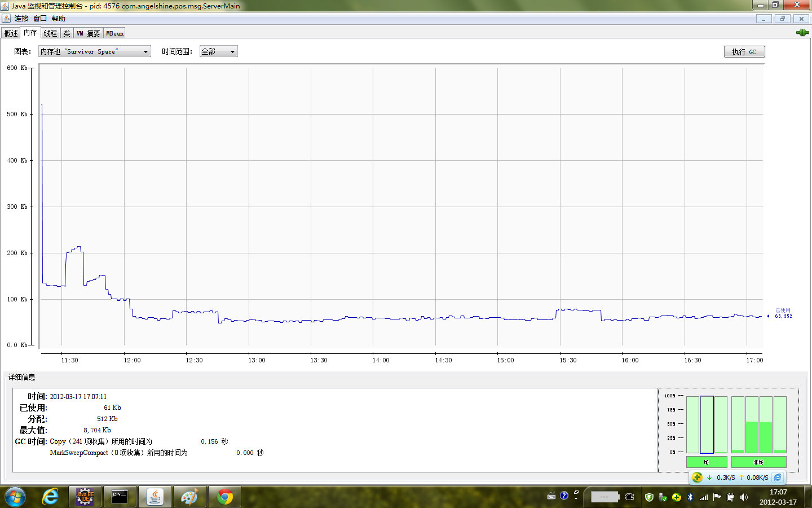Select the 内存 tab
The image size is (812, 508).
tap(30, 33)
